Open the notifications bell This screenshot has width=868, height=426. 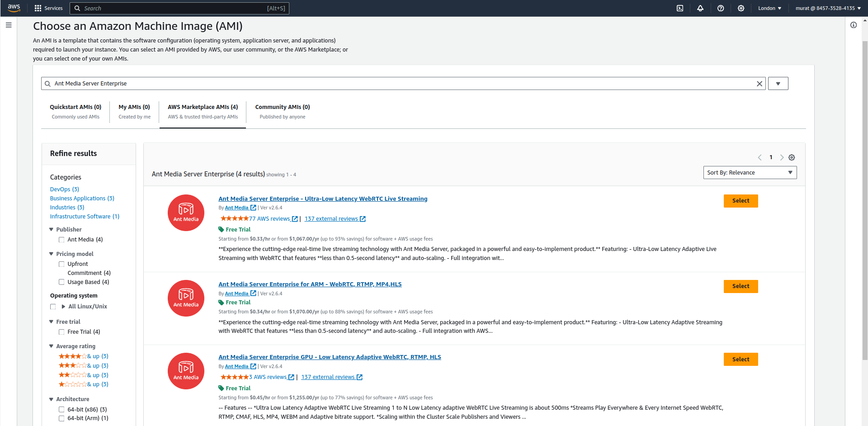[x=700, y=8]
